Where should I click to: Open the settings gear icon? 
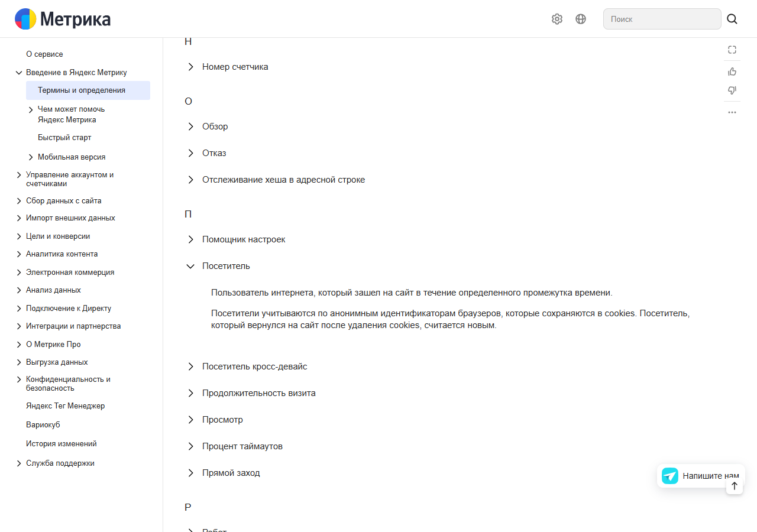[557, 19]
